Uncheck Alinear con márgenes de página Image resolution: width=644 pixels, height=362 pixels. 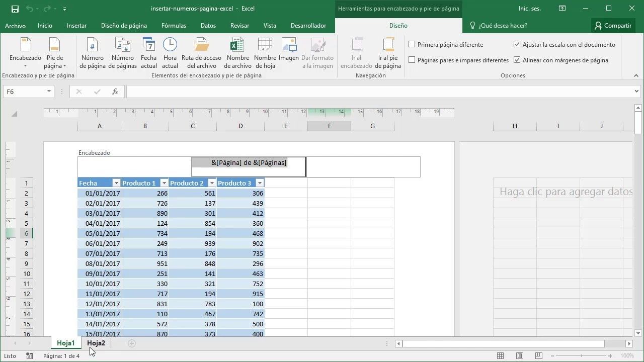517,60
